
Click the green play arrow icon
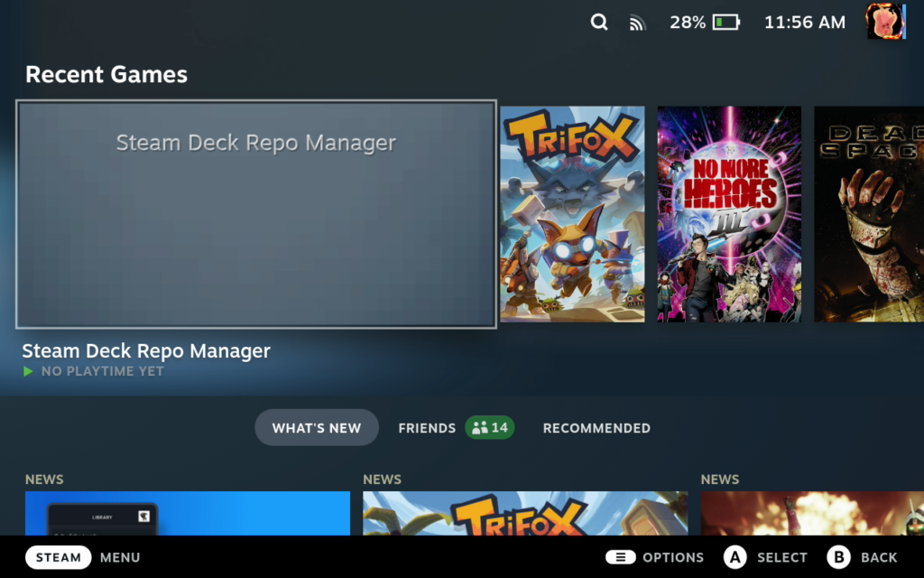click(28, 371)
